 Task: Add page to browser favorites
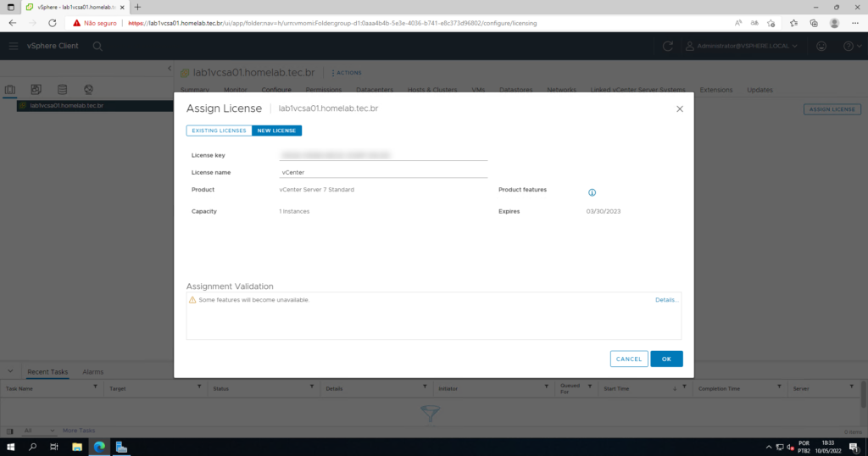pos(771,23)
